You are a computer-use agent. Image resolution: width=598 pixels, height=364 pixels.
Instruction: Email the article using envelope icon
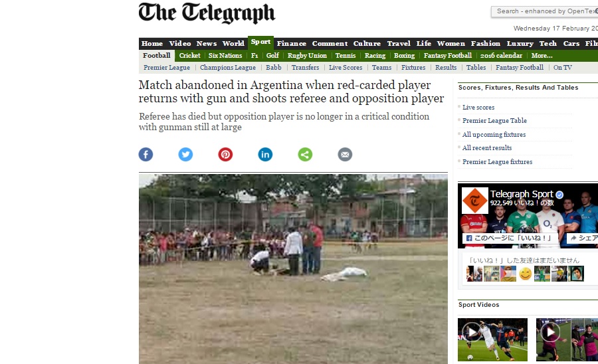pyautogui.click(x=345, y=154)
